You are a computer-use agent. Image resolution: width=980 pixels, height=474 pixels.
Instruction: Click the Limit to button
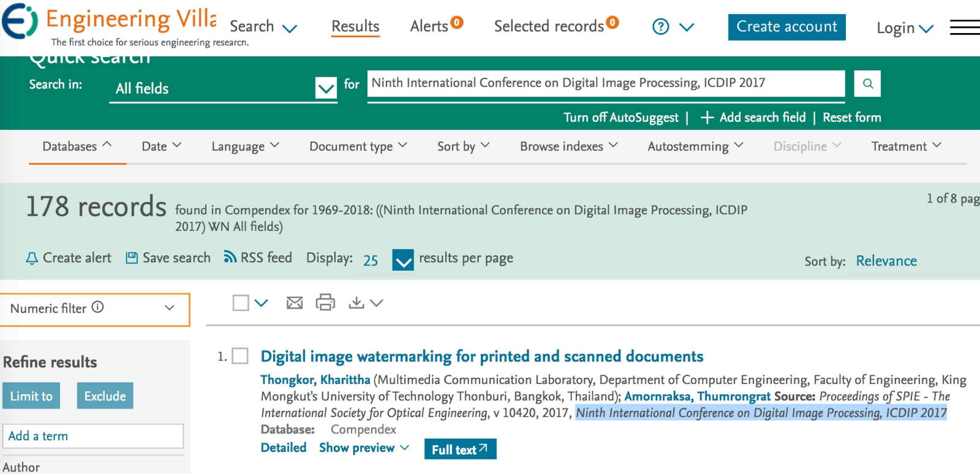31,396
